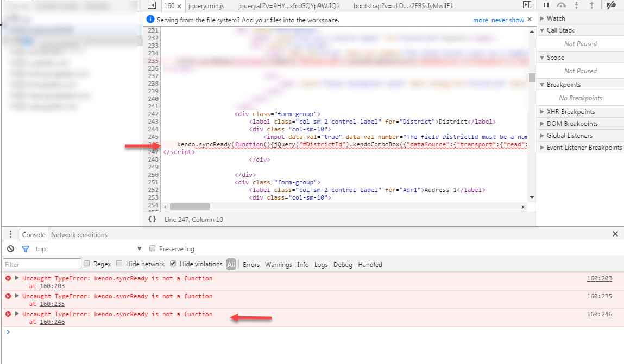624x364 pixels.
Task: Filter console by Handled
Action: (370, 264)
